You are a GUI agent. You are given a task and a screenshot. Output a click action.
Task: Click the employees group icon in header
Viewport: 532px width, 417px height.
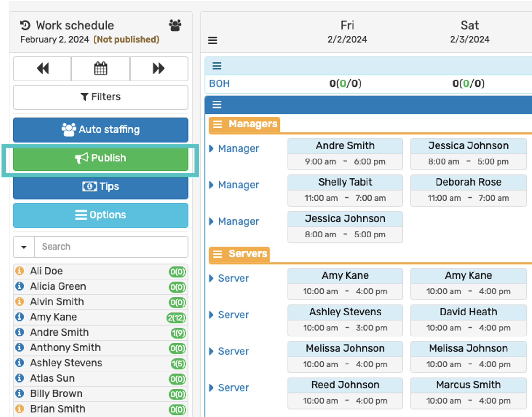coord(175,25)
